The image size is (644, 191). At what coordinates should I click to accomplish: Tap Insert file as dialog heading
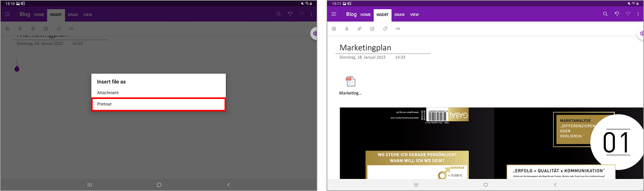(x=111, y=81)
